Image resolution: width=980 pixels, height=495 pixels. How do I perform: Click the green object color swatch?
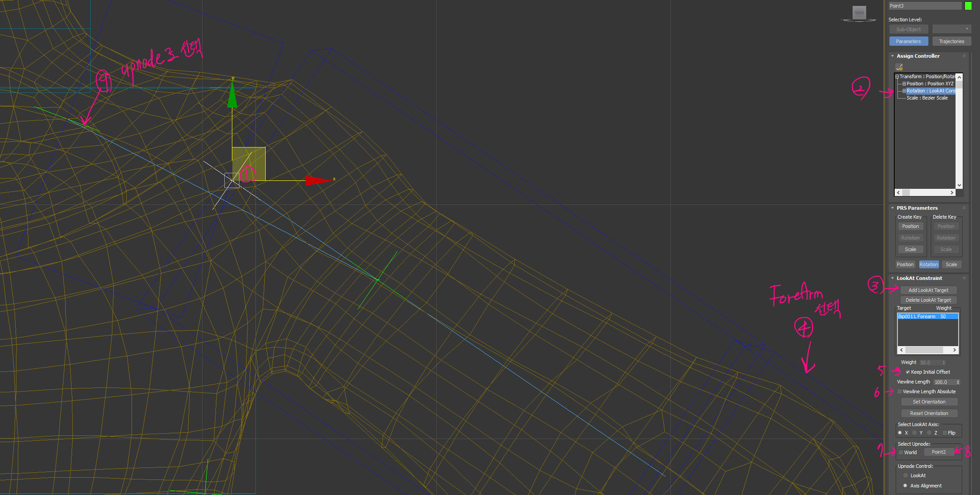pos(968,6)
